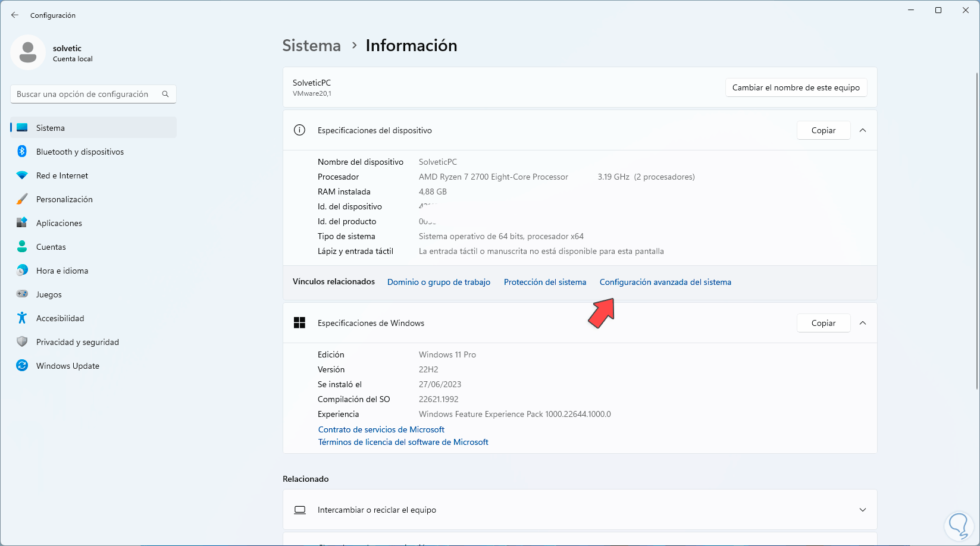Image resolution: width=980 pixels, height=546 pixels.
Task: Click the Privacidad y seguridad shield icon
Action: click(22, 342)
